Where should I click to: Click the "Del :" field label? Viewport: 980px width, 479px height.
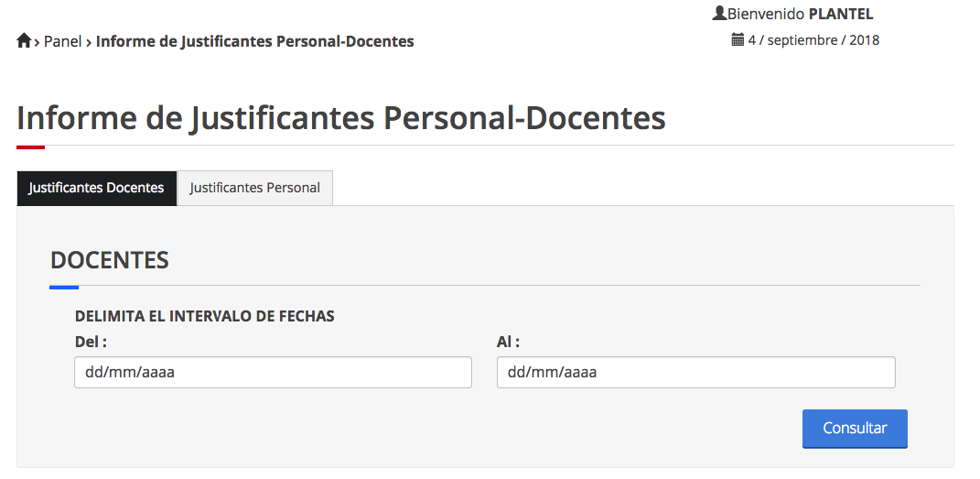pos(92,342)
